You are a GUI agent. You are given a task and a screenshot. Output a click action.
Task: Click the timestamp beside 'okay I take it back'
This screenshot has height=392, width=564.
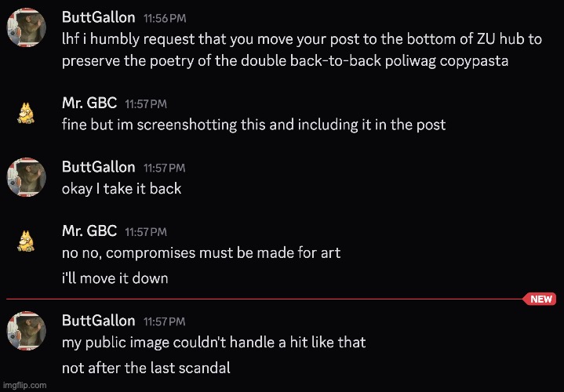(164, 167)
